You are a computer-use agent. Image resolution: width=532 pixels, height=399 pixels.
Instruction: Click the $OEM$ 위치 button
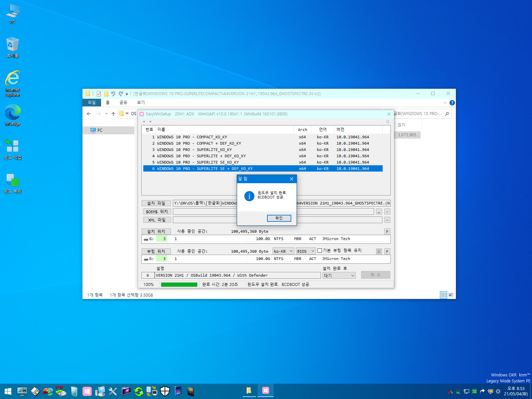pos(157,211)
